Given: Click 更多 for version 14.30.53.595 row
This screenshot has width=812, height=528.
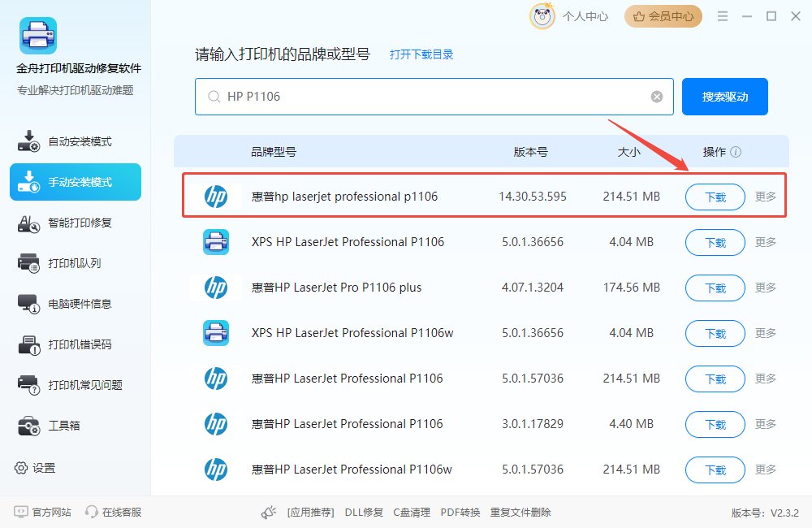Looking at the screenshot, I should [766, 197].
